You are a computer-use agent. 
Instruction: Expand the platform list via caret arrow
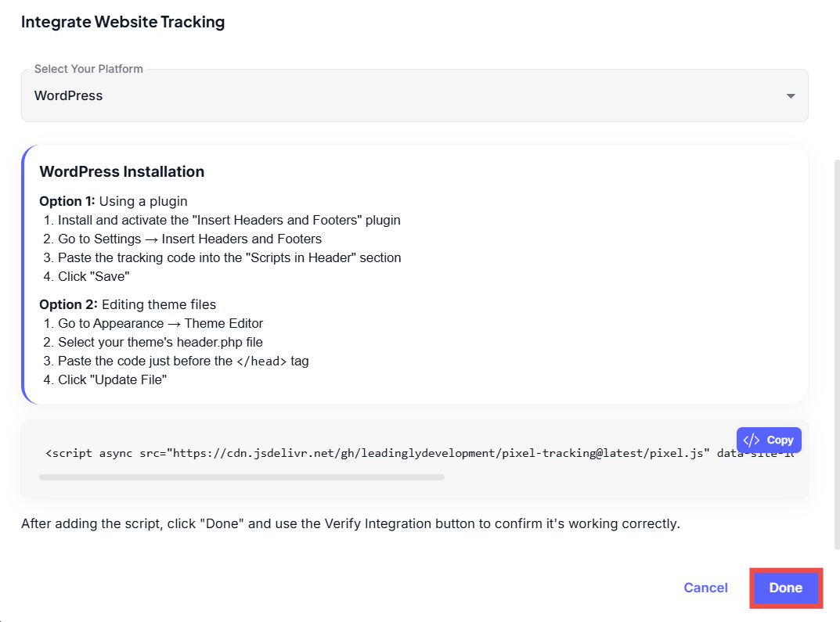pyautogui.click(x=791, y=96)
